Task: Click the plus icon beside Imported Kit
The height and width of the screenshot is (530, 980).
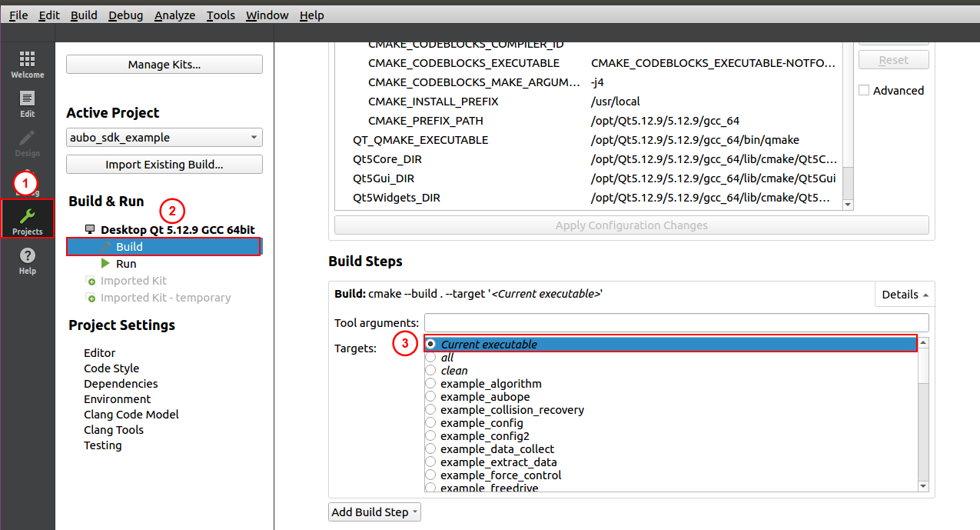Action: [91, 282]
